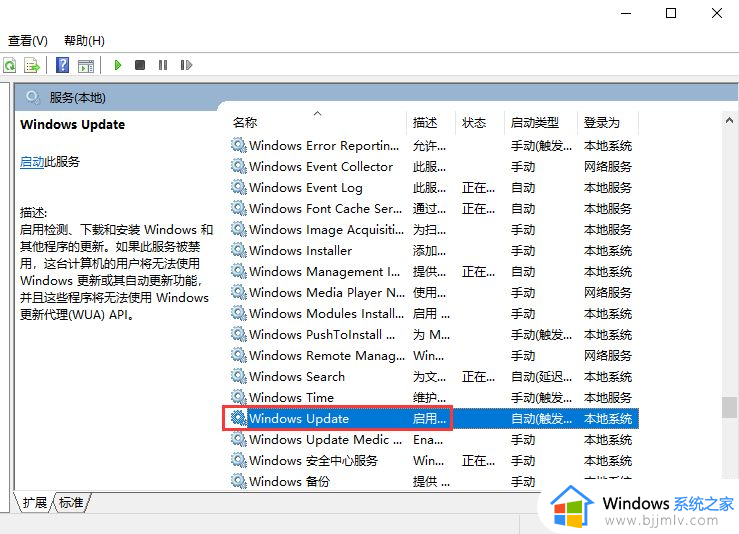The width and height of the screenshot is (739, 534).
Task: Click gear icon of Windows 安全中心服务
Action: coord(238,460)
